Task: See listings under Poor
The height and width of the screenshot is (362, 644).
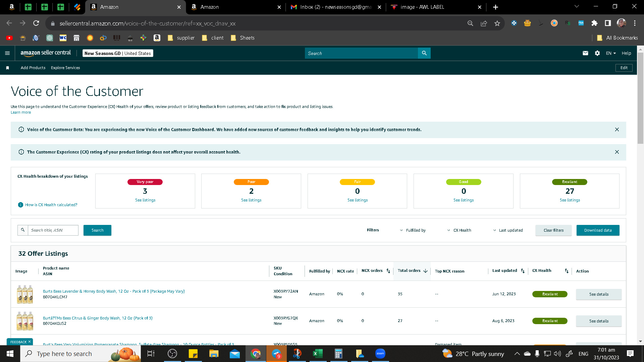Action: [251, 200]
